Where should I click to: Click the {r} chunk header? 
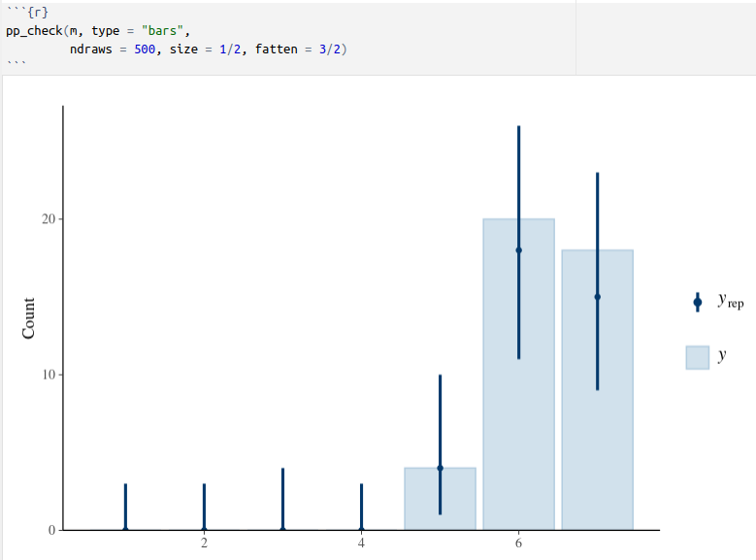pos(38,12)
